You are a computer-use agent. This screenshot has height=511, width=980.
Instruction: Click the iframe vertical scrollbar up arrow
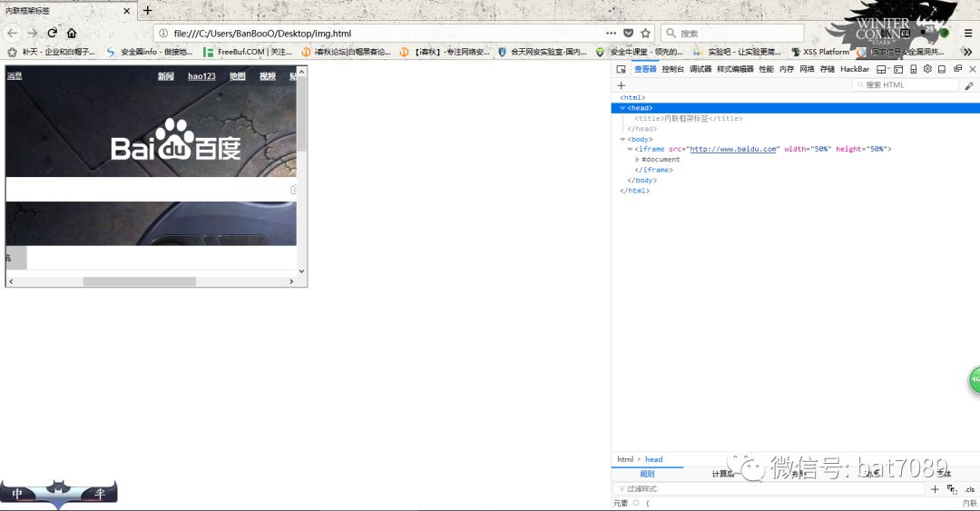coord(302,72)
